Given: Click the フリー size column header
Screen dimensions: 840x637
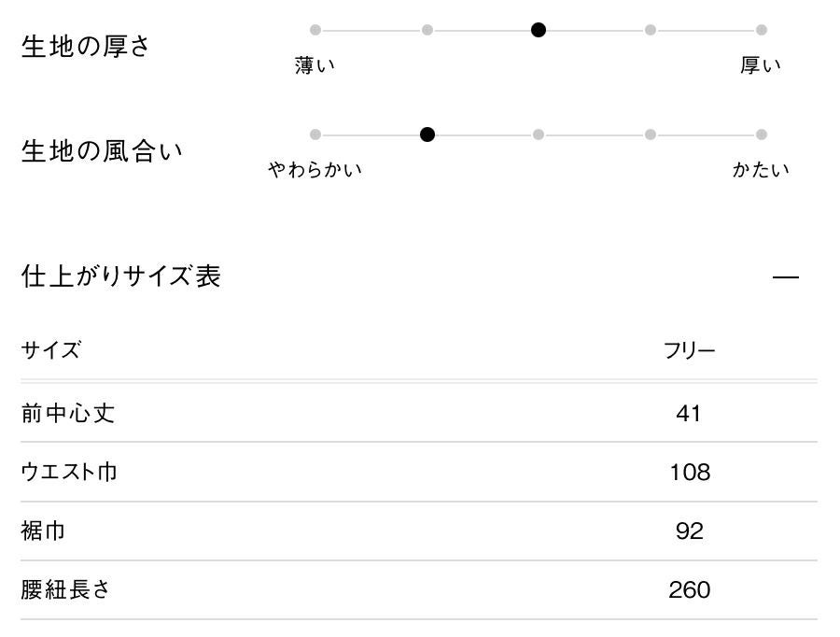Looking at the screenshot, I should pyautogui.click(x=689, y=351).
